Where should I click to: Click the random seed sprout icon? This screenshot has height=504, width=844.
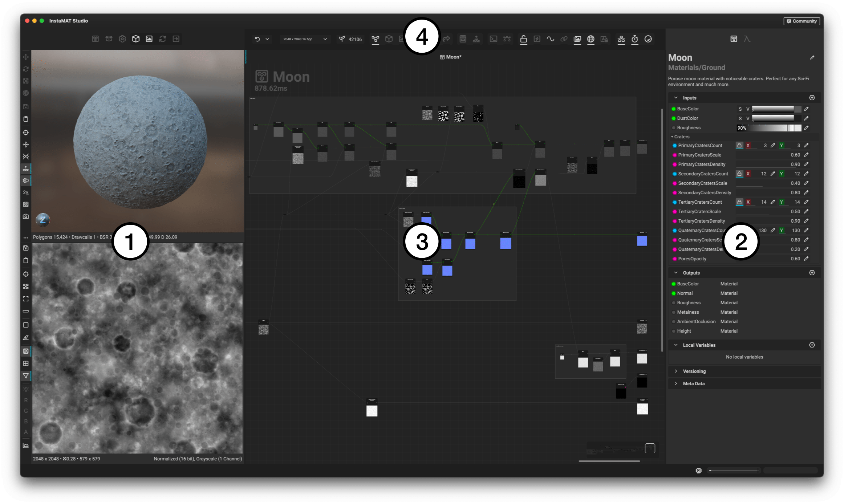342,39
